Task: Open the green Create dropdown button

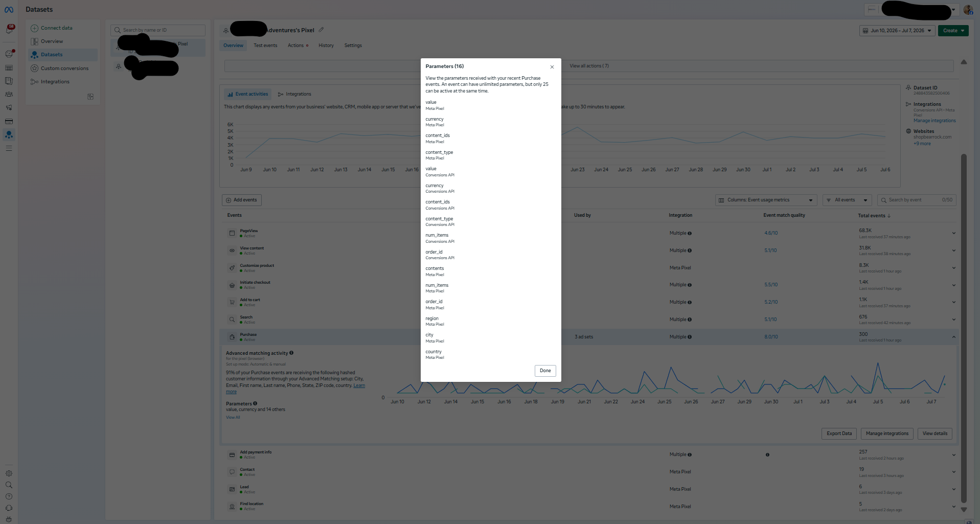Action: point(953,31)
